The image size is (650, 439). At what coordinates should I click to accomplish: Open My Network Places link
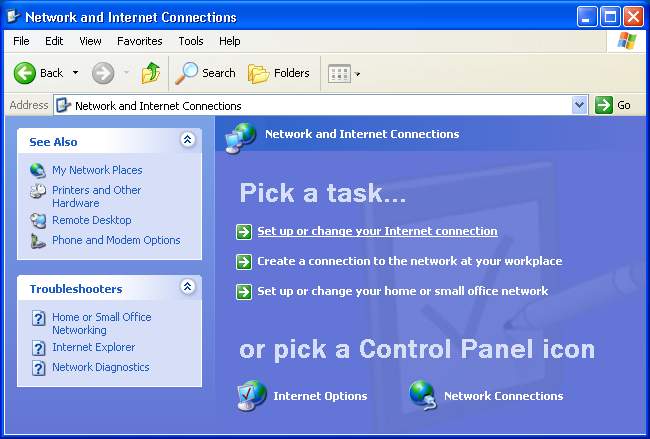pyautogui.click(x=97, y=170)
